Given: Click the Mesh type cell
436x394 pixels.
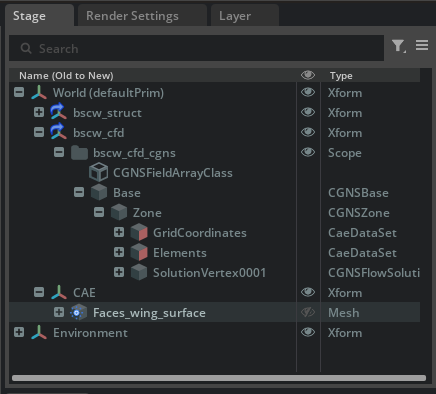Looking at the screenshot, I should [344, 313].
